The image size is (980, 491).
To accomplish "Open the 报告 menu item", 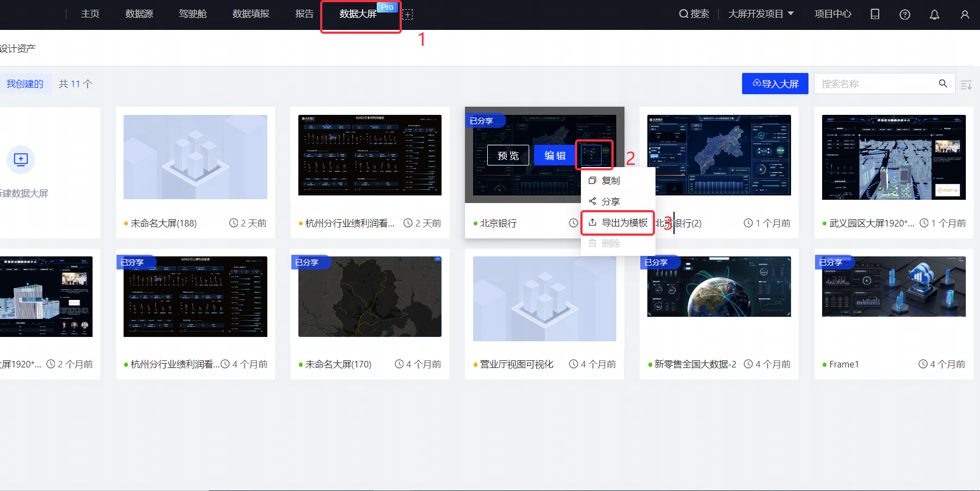I will click(x=304, y=14).
